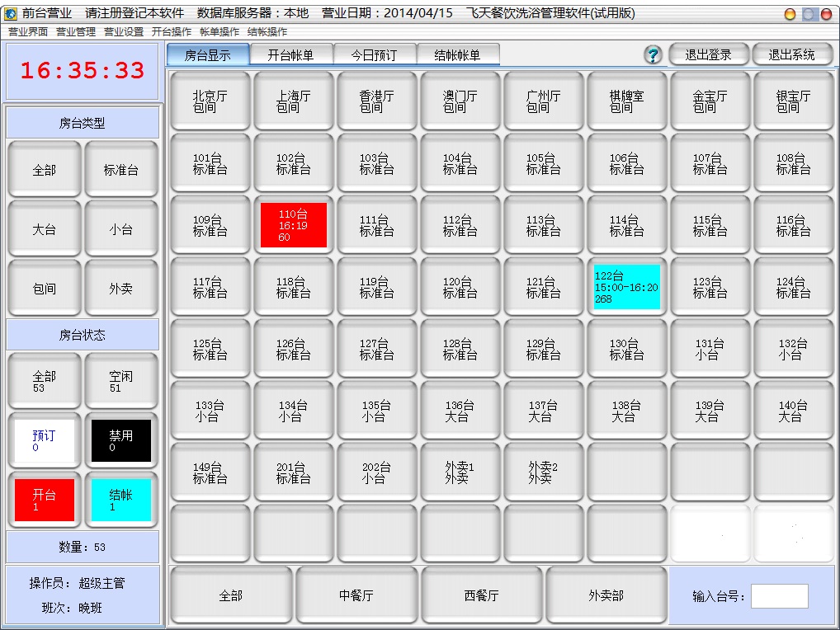
Task: Click the blue help question mark icon
Action: point(653,55)
